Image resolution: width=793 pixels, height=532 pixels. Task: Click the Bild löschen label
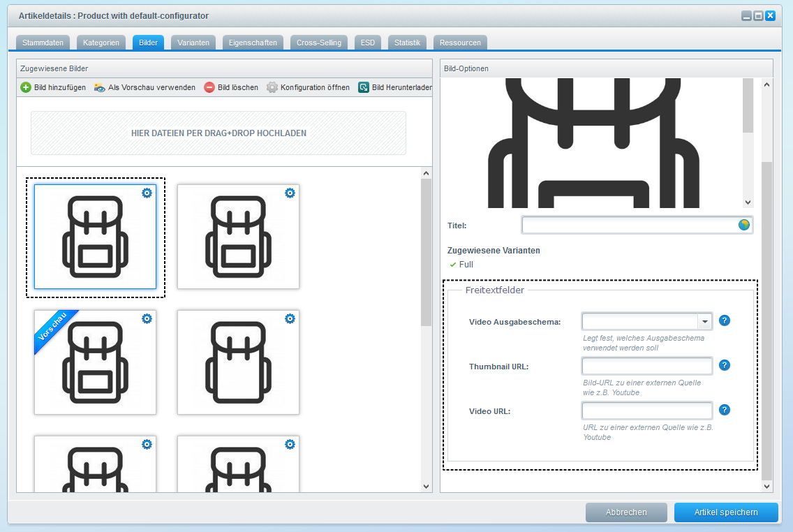pyautogui.click(x=238, y=87)
